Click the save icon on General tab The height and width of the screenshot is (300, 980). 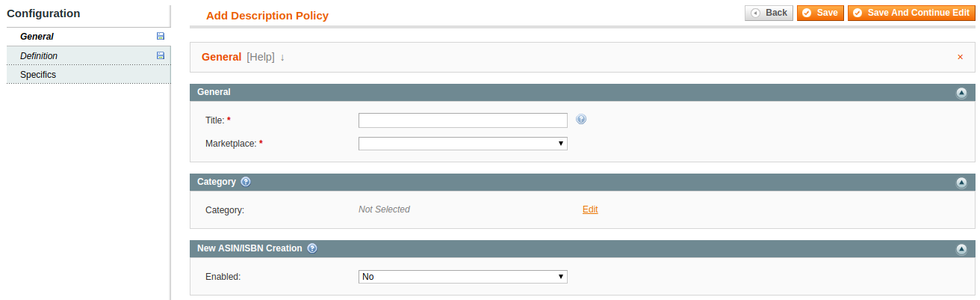click(x=160, y=36)
